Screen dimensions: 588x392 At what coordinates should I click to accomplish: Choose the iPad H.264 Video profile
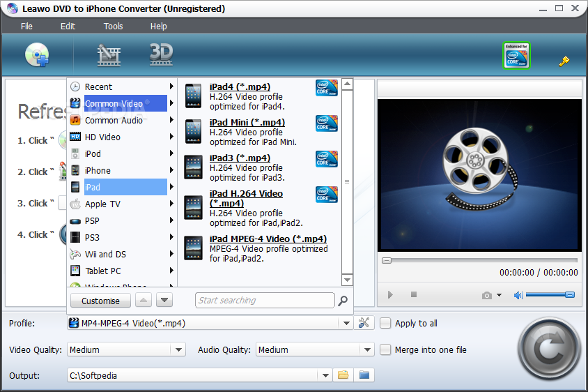pyautogui.click(x=246, y=198)
